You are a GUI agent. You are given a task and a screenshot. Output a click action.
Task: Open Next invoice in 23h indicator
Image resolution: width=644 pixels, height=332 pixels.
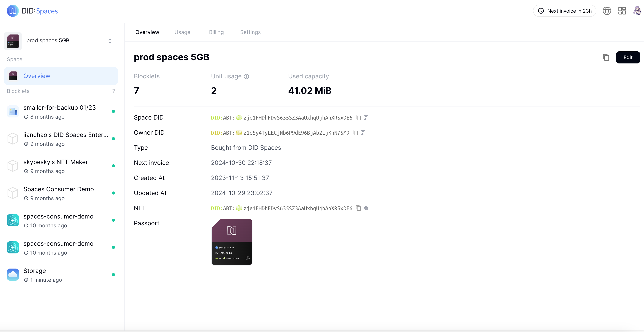565,11
